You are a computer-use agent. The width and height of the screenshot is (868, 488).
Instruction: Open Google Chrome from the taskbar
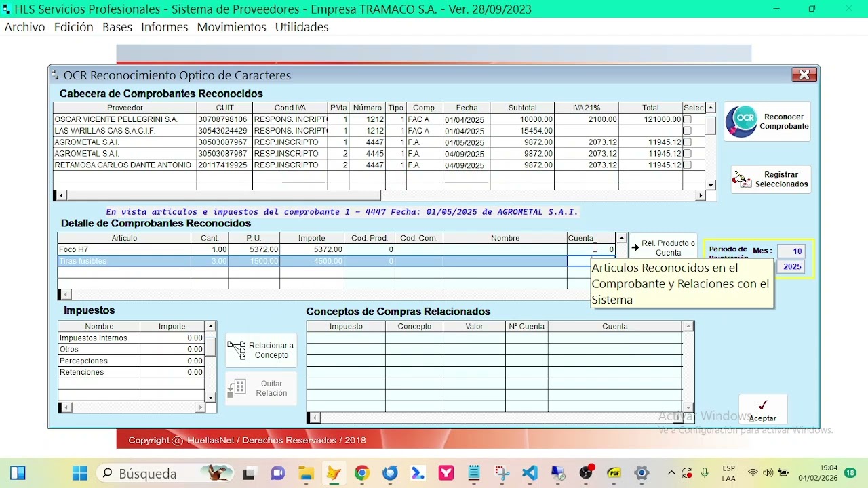(361, 473)
